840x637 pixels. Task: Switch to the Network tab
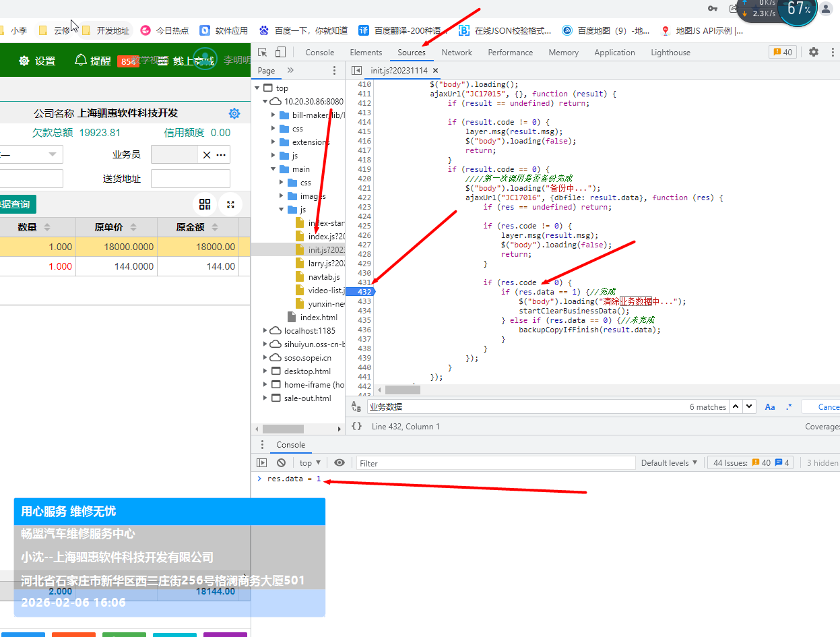[x=457, y=53]
